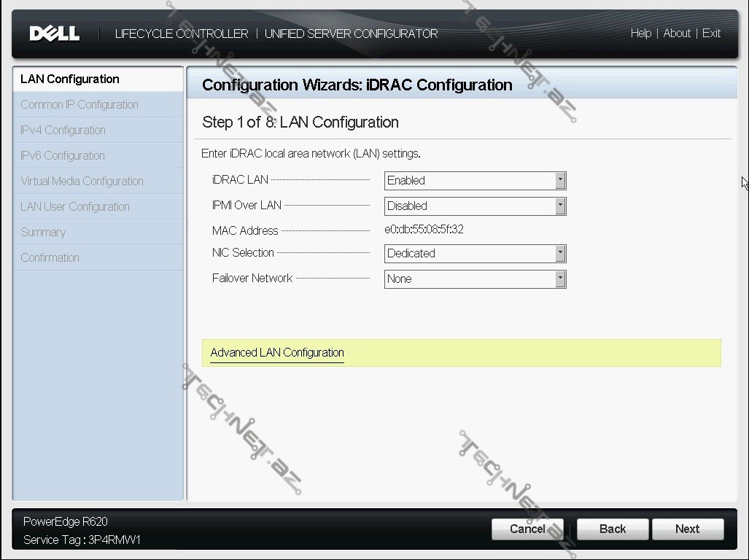Open Advanced LAN Configuration link
This screenshot has height=560, width=749.
[277, 353]
